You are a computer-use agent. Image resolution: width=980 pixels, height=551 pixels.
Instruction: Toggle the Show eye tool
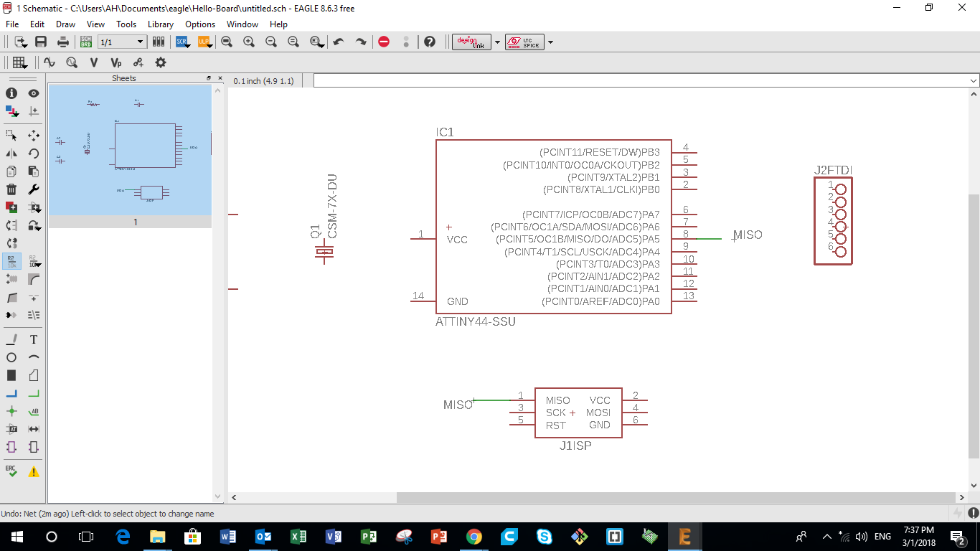34,93
